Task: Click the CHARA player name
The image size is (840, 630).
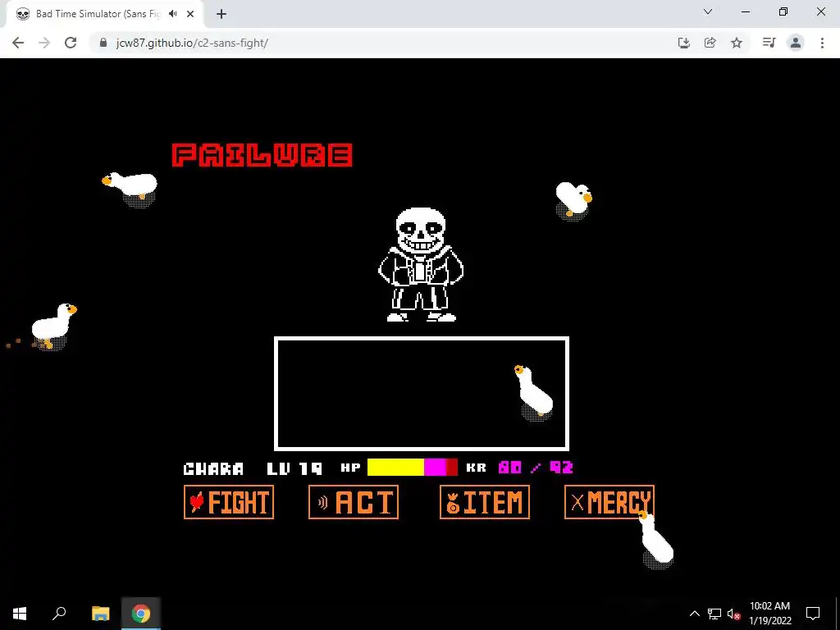Action: (213, 468)
